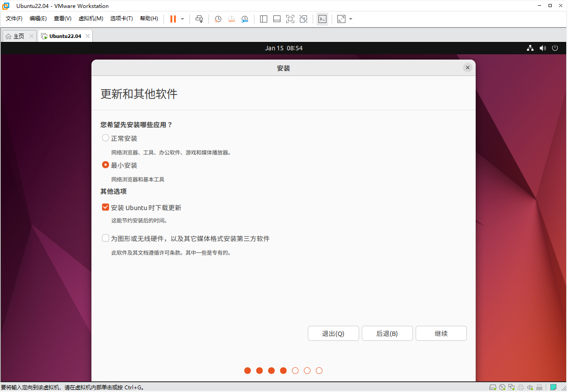
Task: Open the 帮助(H) menu
Action: (149, 19)
